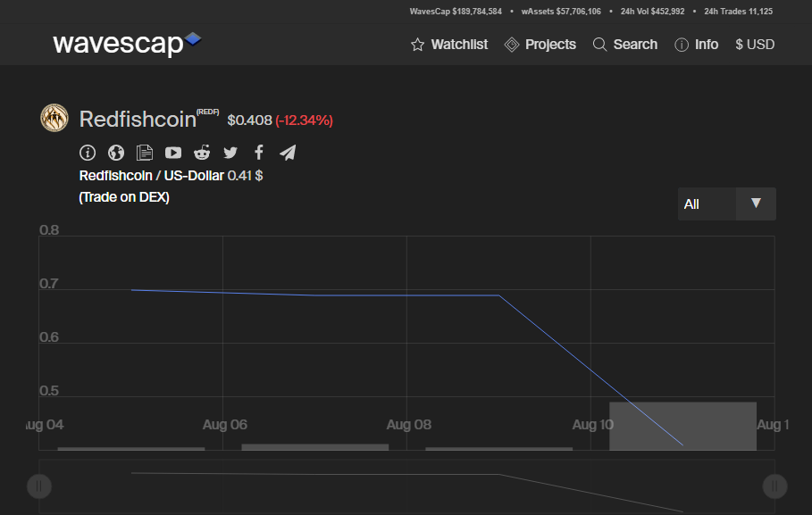Click the Aug 08 axis label
The width and height of the screenshot is (812, 515).
408,425
